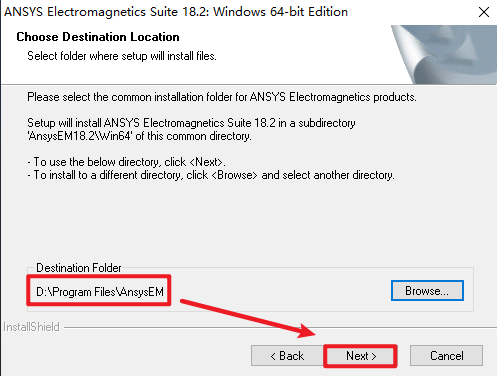Click the ANSYS Electromagnetics Suite 18.2 title bar
The image size is (497, 376).
(176, 12)
